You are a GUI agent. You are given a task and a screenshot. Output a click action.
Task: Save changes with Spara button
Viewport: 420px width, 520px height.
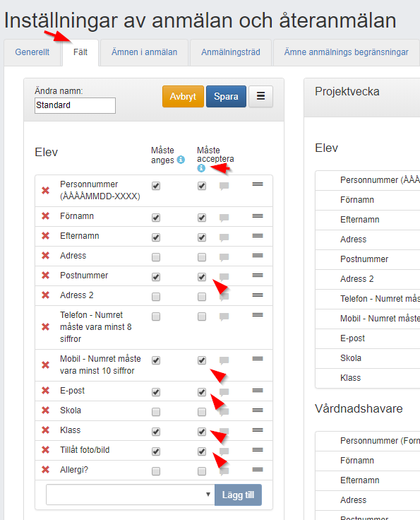226,97
